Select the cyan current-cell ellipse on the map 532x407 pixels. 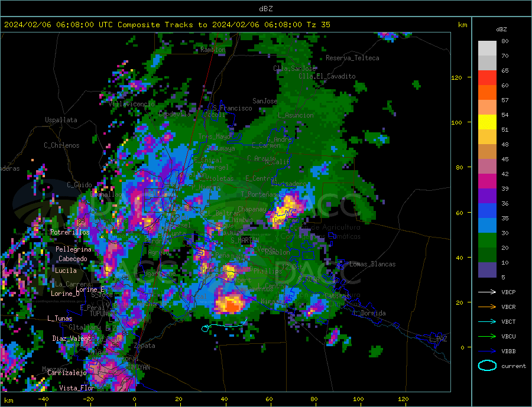pos(205,328)
